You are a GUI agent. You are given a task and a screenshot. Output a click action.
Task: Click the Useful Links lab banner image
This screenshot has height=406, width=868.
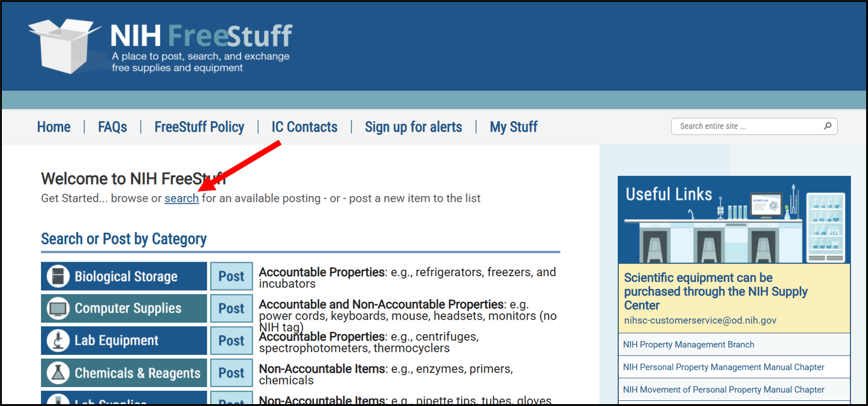coord(734,219)
